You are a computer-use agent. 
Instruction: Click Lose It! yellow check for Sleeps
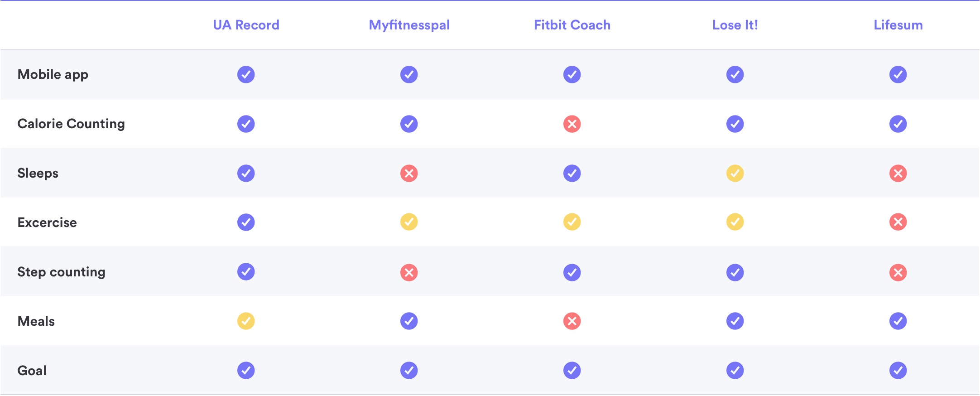pos(735,173)
